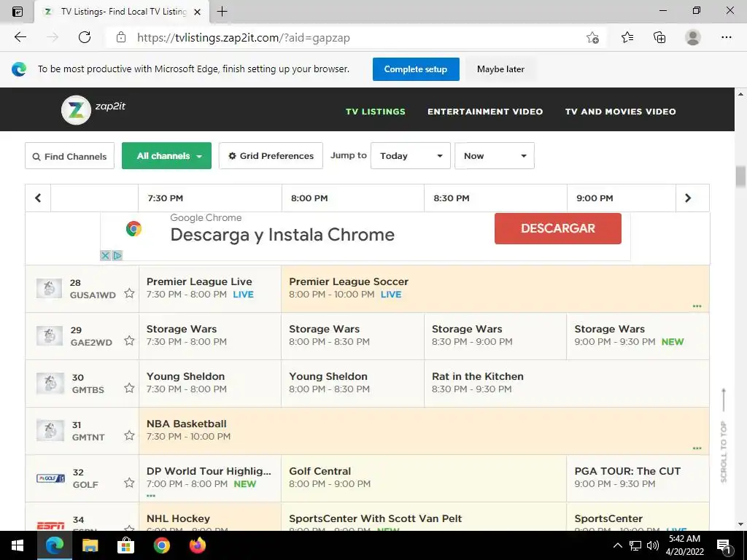
Task: Open Windows Start menu
Action: tap(18, 545)
